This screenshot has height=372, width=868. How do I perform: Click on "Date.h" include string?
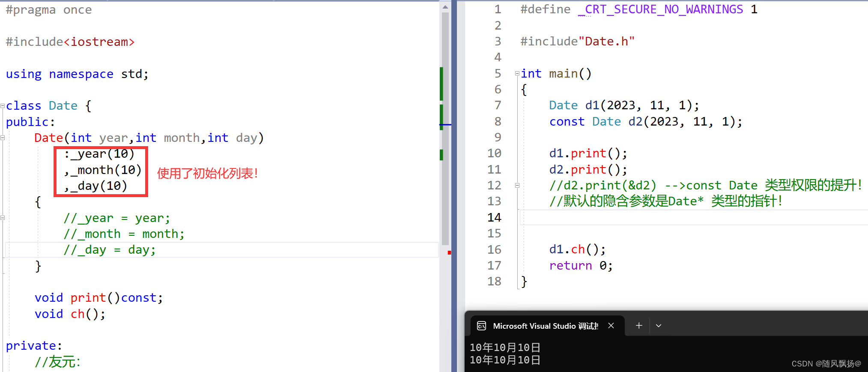point(606,42)
